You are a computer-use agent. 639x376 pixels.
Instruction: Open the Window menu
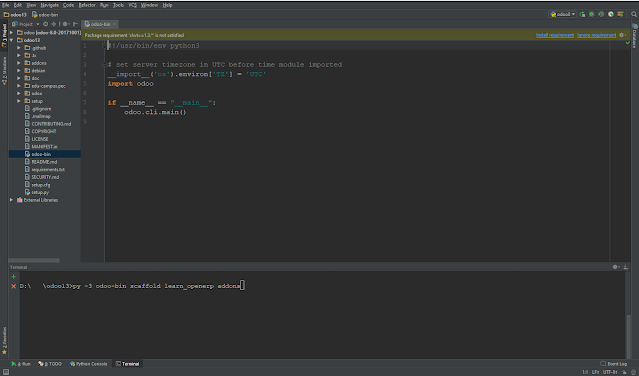pos(149,5)
